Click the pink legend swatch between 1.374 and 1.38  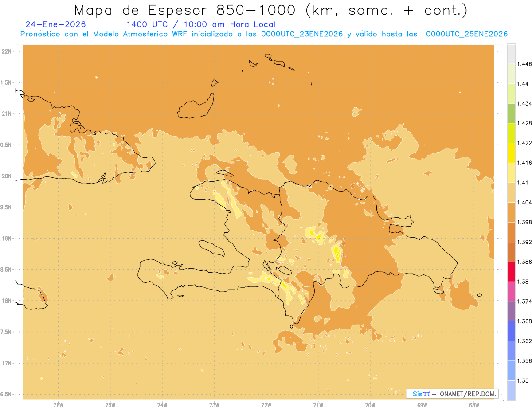511,291
